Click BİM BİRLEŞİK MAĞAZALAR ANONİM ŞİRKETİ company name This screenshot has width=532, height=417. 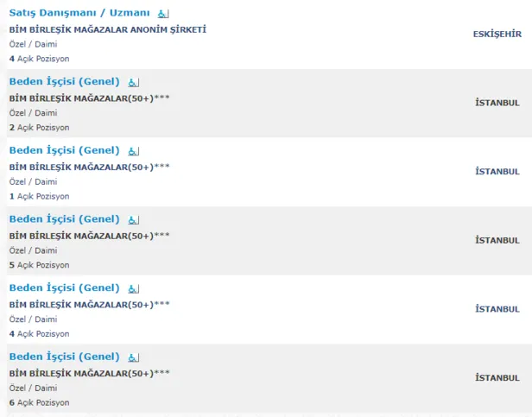(x=108, y=29)
